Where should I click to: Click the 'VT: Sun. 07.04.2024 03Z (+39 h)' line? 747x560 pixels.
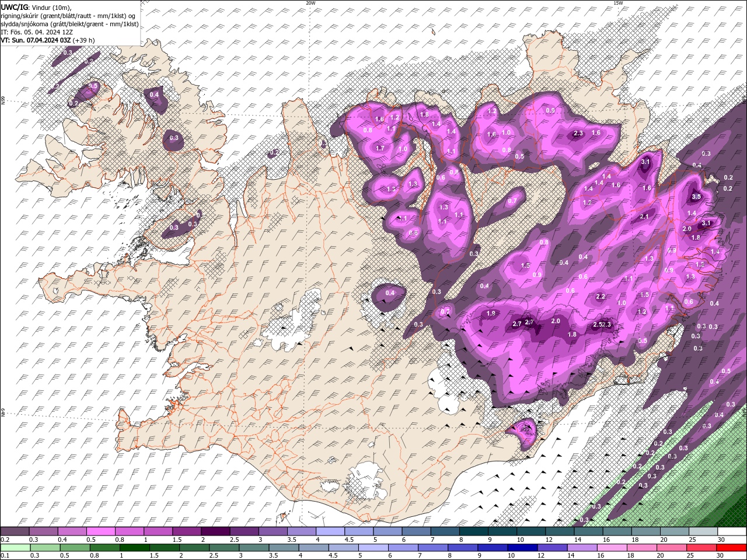click(48, 40)
